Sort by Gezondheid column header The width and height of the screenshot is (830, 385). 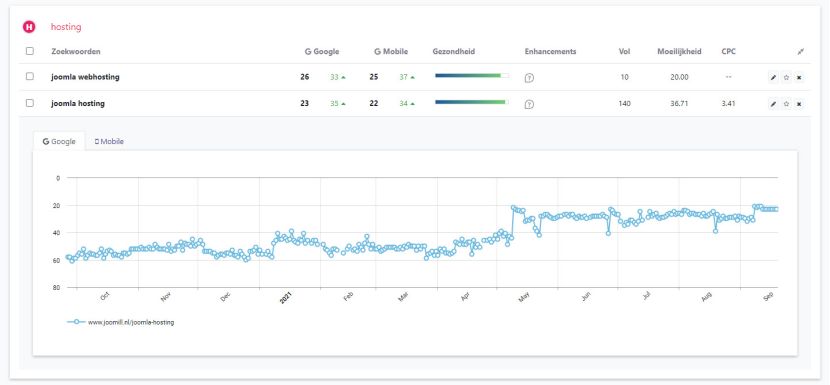click(x=454, y=51)
